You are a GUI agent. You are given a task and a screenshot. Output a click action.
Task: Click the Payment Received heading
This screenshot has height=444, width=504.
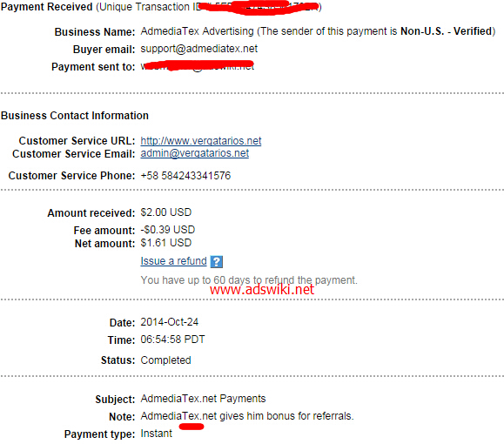pyautogui.click(x=47, y=7)
